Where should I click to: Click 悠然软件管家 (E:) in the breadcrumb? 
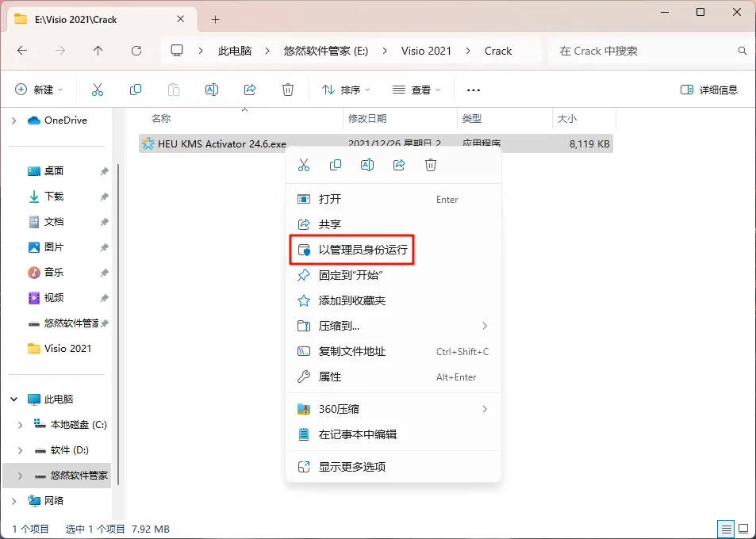click(326, 51)
